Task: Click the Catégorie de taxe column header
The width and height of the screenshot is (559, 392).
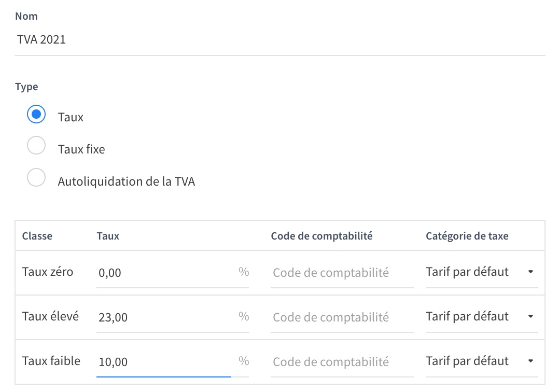Action: tap(467, 236)
